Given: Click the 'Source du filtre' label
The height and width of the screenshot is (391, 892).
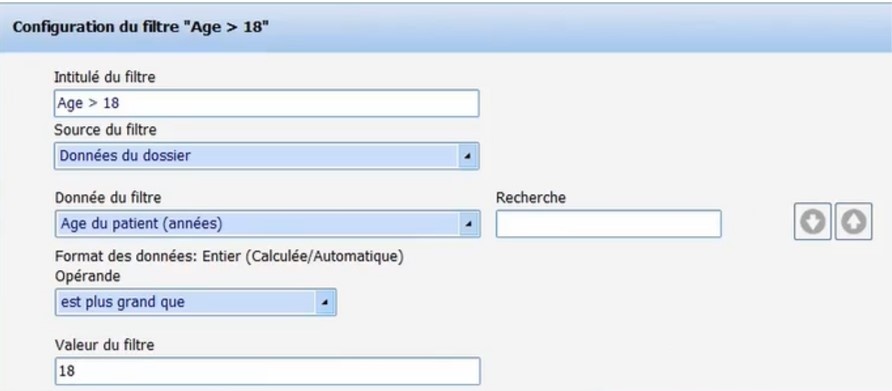Looking at the screenshot, I should (x=105, y=130).
